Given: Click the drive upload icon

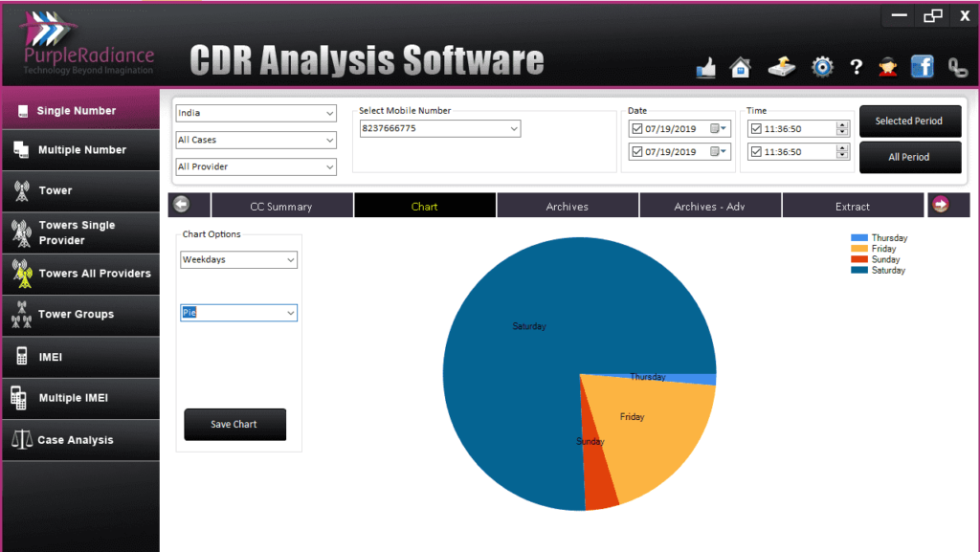Looking at the screenshot, I should (782, 67).
